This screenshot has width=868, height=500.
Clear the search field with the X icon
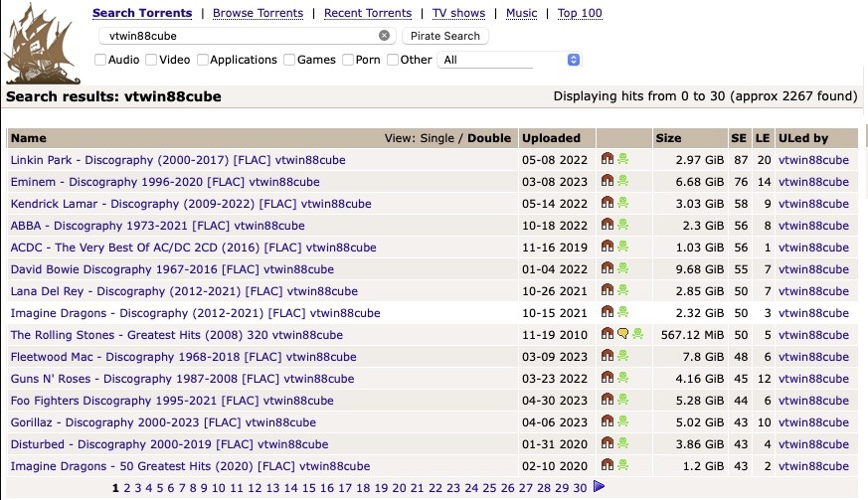point(384,36)
